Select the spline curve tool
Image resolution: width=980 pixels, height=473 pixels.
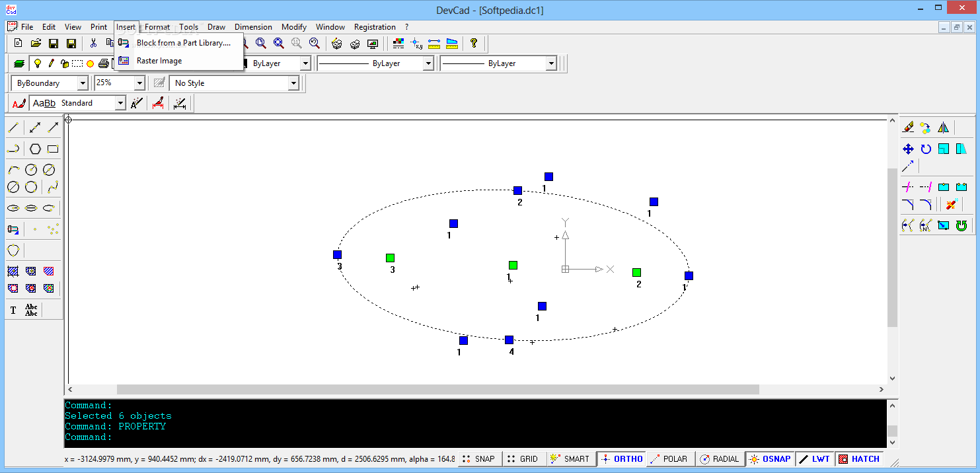pos(54,187)
